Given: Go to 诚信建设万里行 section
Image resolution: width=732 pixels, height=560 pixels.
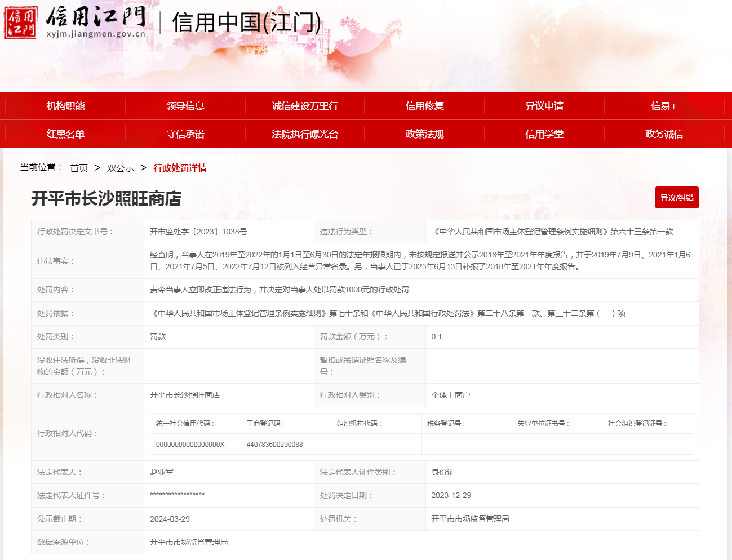Looking at the screenshot, I should [305, 106].
